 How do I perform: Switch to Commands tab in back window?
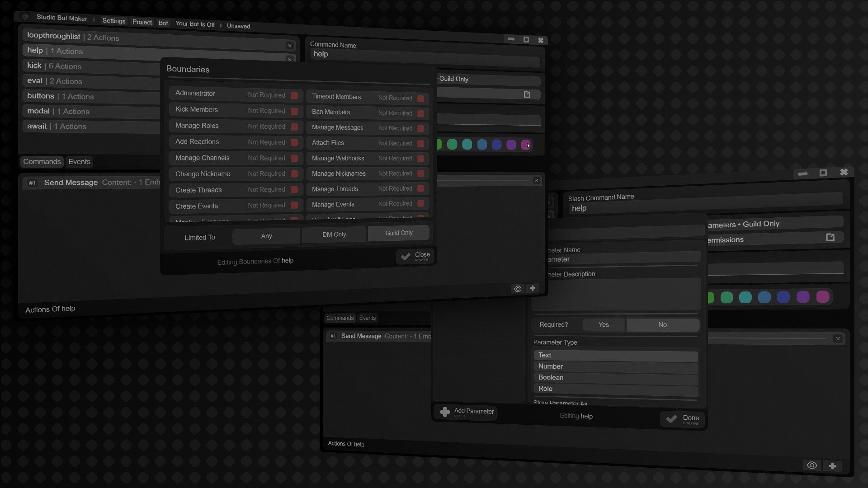point(340,318)
